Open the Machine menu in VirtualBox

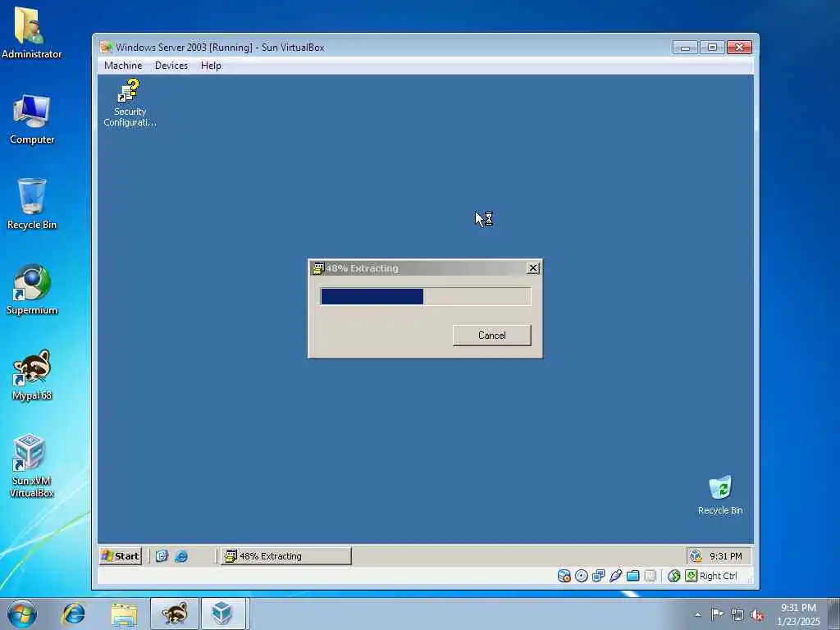[123, 66]
